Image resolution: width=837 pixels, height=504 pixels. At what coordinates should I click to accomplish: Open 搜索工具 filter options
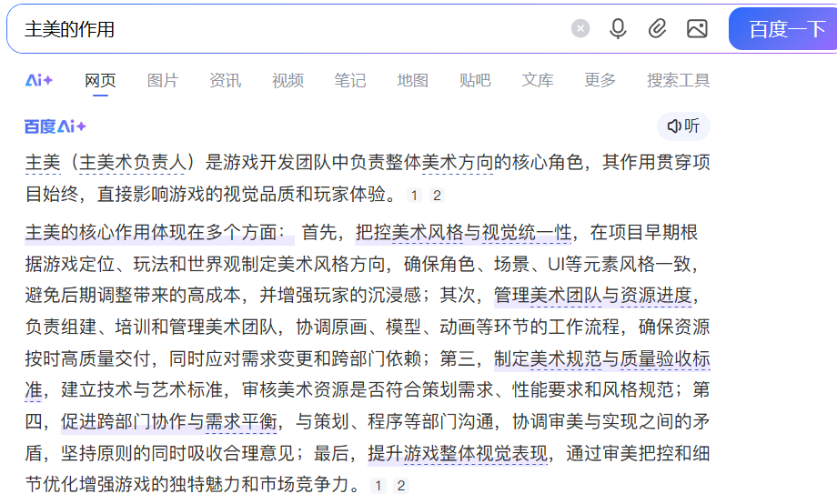678,80
